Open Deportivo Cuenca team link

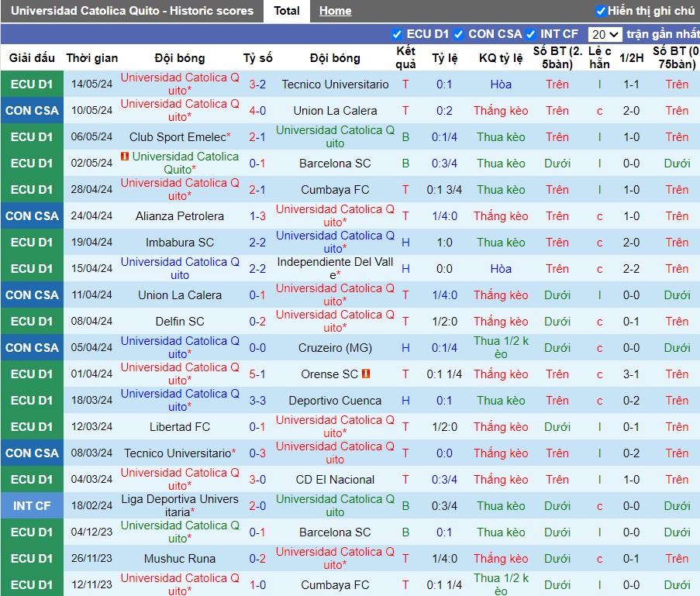[x=335, y=401]
